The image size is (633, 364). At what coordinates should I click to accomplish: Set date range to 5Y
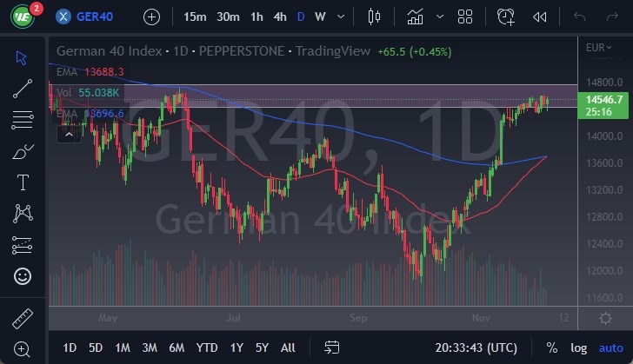(262, 347)
